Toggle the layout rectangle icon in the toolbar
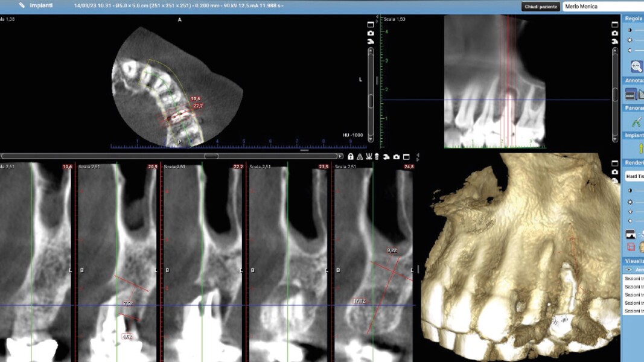This screenshot has height=362, width=644. (406, 157)
